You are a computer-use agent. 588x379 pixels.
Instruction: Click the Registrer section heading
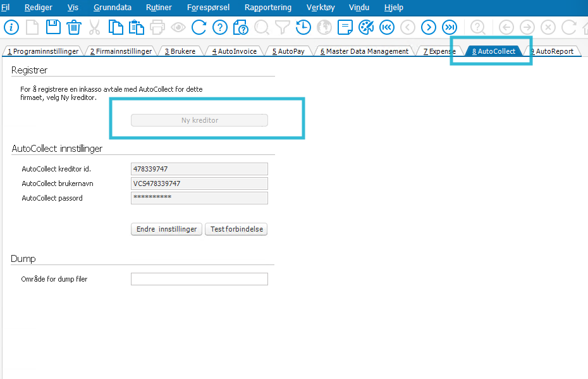click(29, 70)
